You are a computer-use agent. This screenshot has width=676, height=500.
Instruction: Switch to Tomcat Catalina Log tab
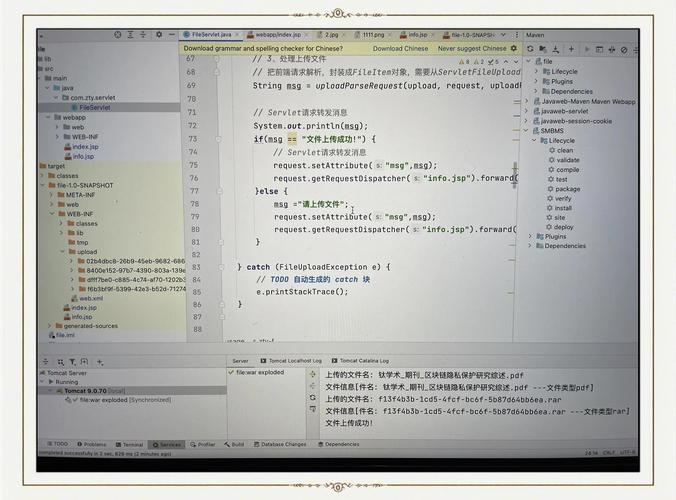360,361
